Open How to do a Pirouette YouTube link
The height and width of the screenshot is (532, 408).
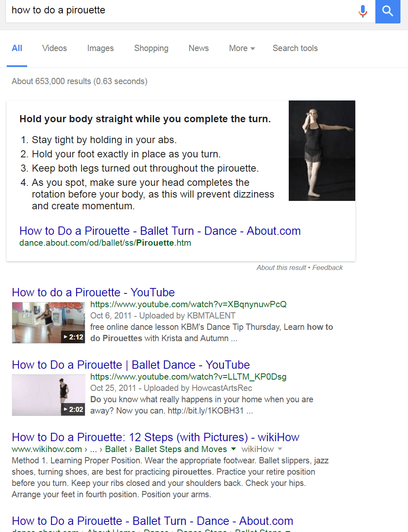point(93,292)
